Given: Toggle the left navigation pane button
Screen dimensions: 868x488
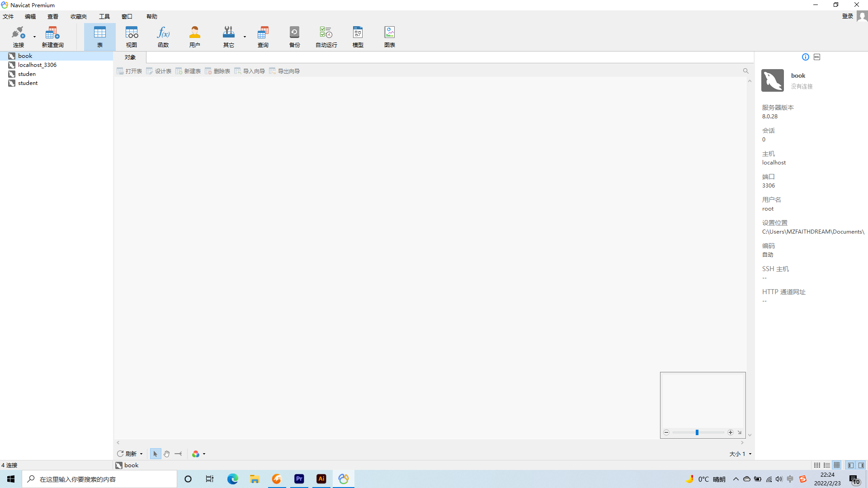Looking at the screenshot, I should pos(851,465).
